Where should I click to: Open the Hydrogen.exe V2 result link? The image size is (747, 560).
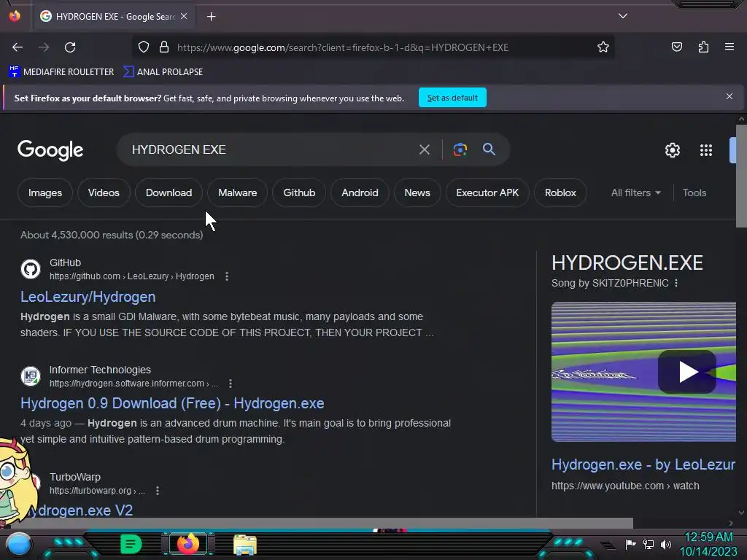pyautogui.click(x=80, y=510)
